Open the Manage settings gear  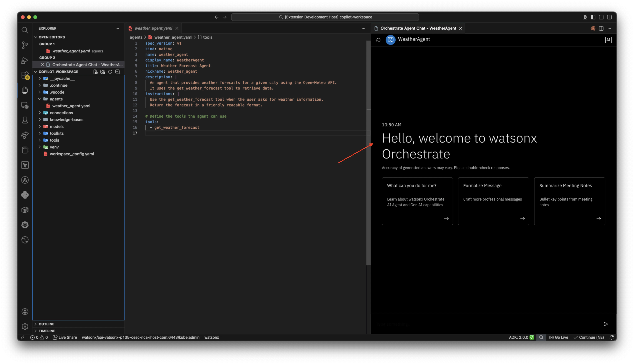(x=25, y=327)
